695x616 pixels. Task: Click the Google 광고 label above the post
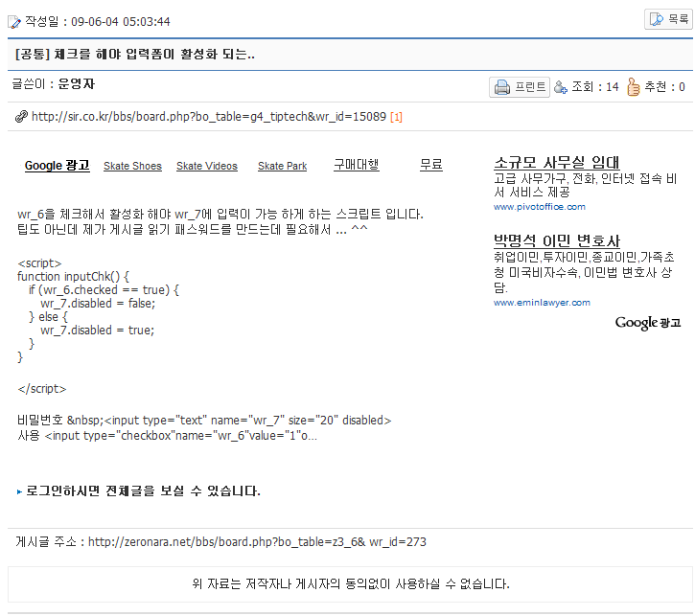point(57,166)
